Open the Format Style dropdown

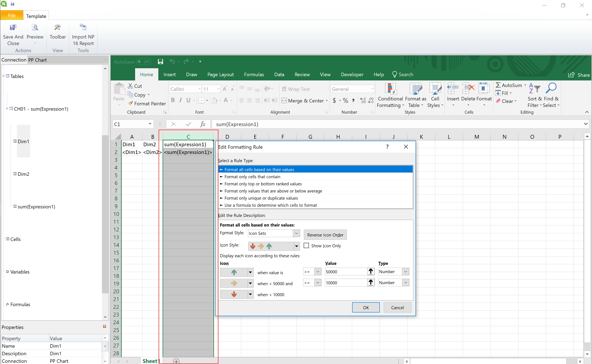[296, 233]
